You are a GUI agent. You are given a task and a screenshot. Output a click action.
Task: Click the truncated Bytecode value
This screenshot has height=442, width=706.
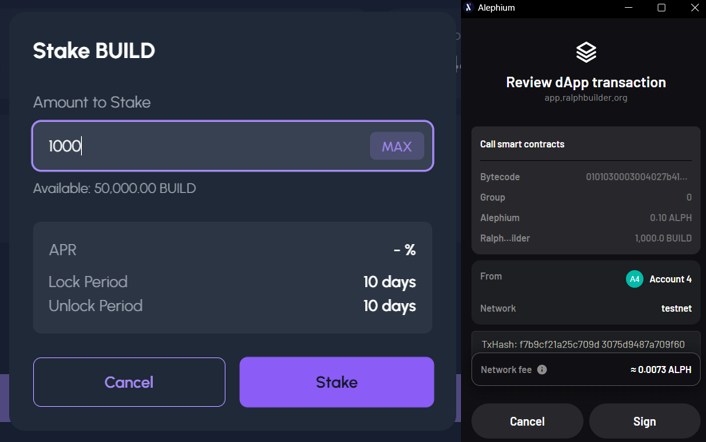tap(638, 177)
